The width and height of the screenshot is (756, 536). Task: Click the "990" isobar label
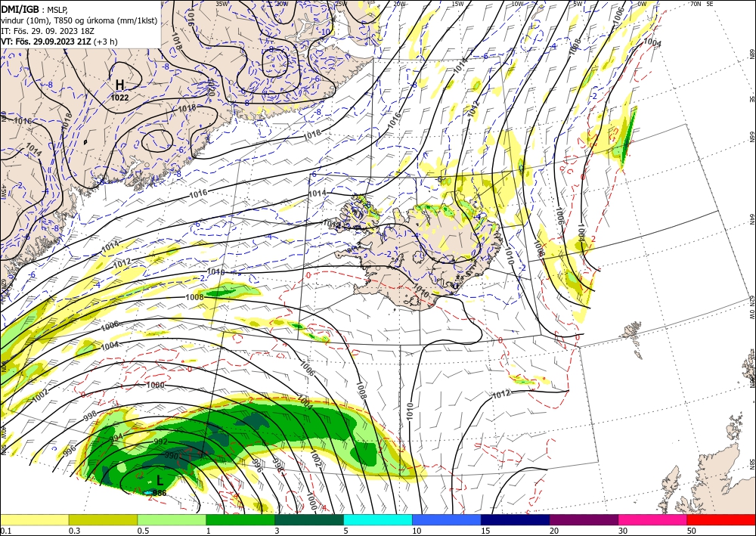[x=172, y=455]
